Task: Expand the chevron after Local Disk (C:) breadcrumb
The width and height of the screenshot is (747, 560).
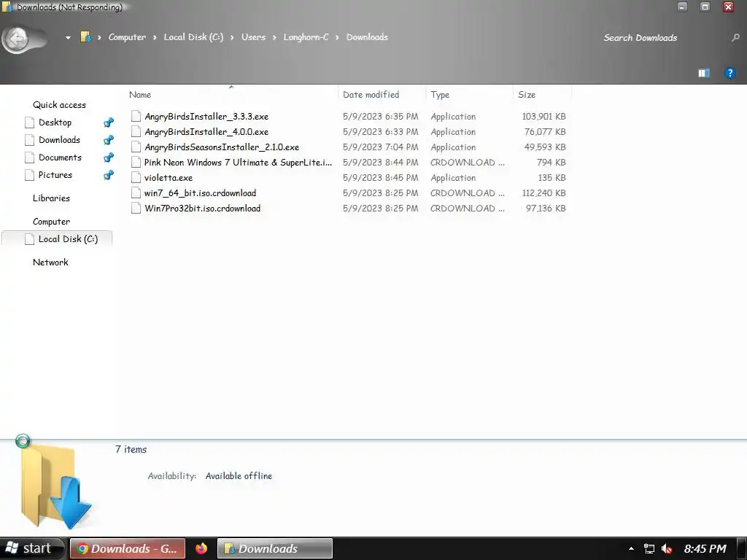Action: pyautogui.click(x=232, y=37)
